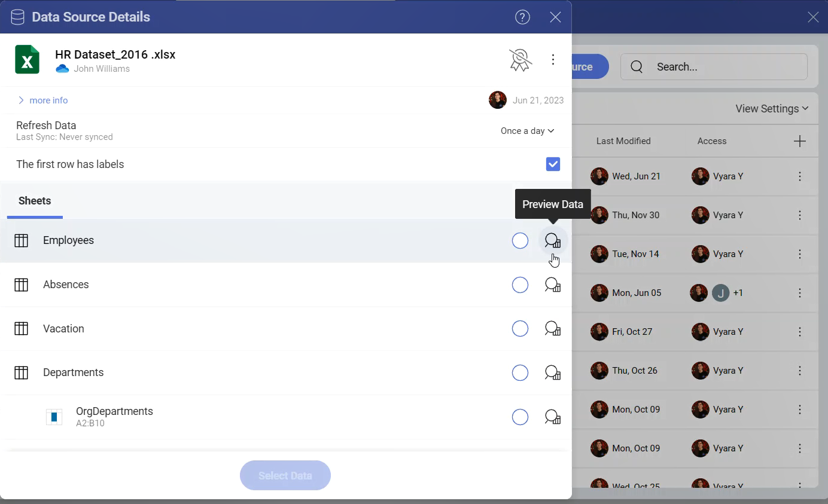Click the Search input field
This screenshot has width=828, height=504.
click(714, 67)
